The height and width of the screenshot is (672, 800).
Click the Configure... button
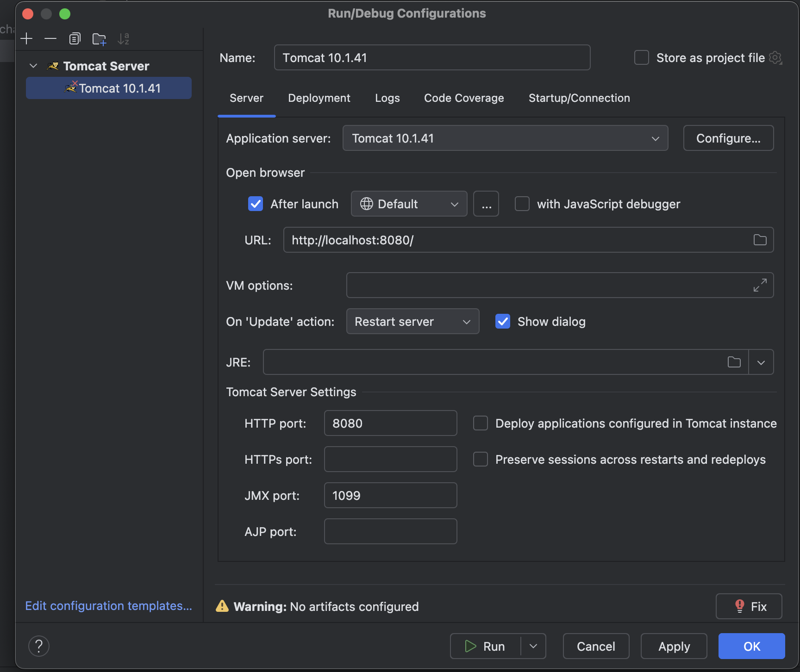[728, 138]
